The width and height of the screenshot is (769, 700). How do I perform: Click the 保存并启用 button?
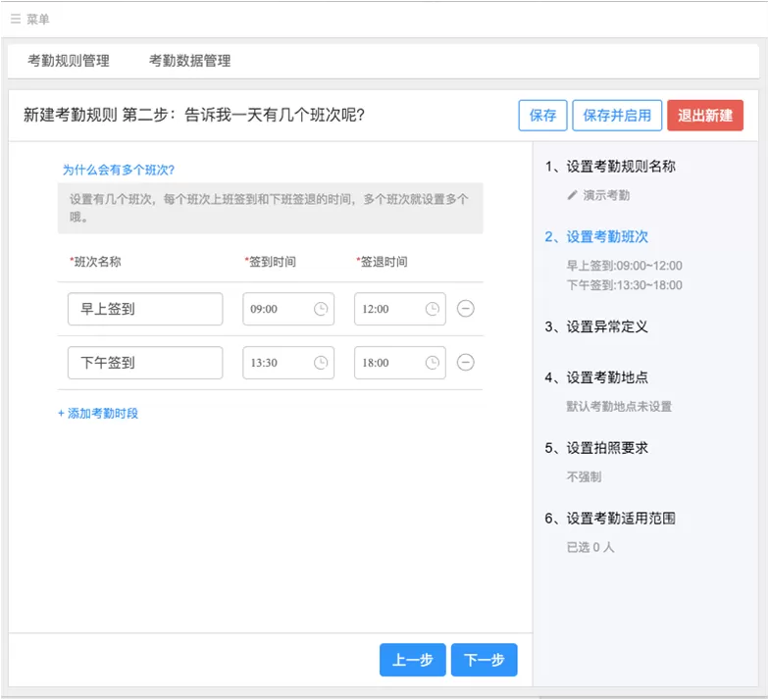click(617, 116)
